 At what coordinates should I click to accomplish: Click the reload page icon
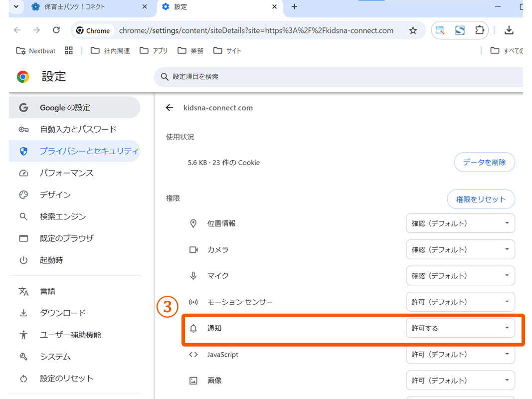(56, 30)
